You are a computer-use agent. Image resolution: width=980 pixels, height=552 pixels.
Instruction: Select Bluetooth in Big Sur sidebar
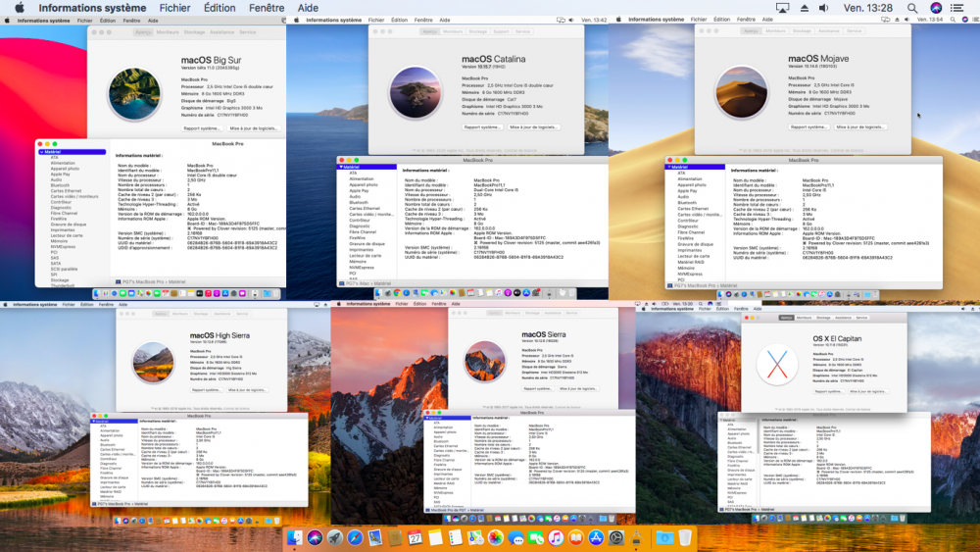pos(60,185)
